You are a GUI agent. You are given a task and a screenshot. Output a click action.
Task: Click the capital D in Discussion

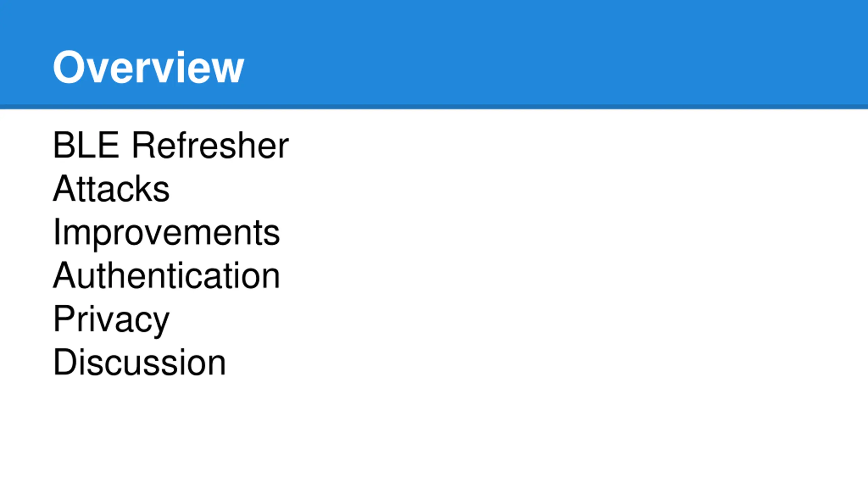pyautogui.click(x=67, y=362)
